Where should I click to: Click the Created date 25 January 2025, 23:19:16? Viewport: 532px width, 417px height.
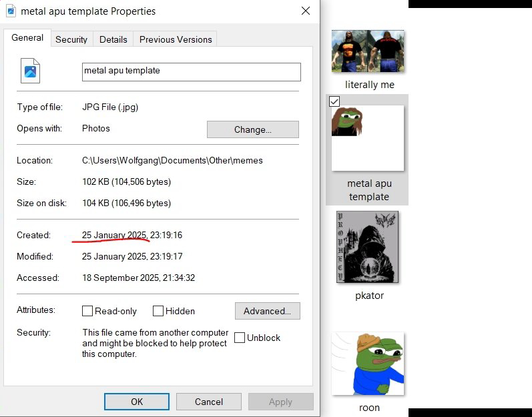click(x=132, y=235)
